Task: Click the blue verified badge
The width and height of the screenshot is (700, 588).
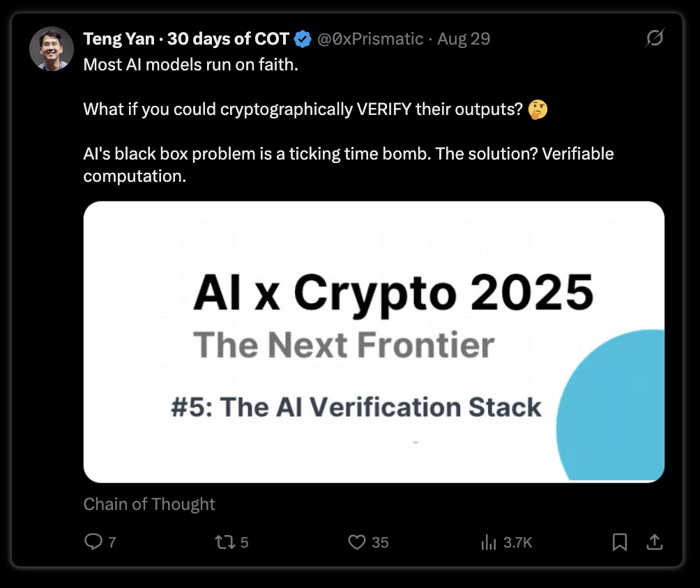Action: coord(303,39)
